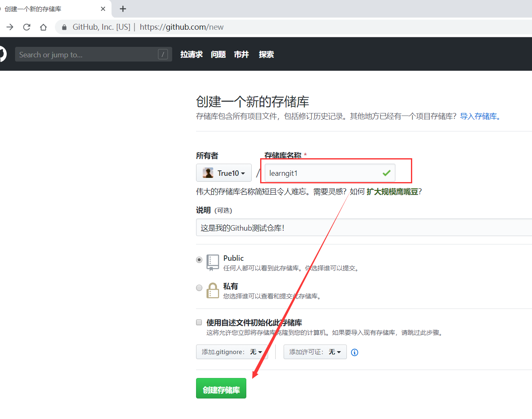Viewport: 532px width, 419px height.
Task: Click the Public option label text
Action: 233,258
